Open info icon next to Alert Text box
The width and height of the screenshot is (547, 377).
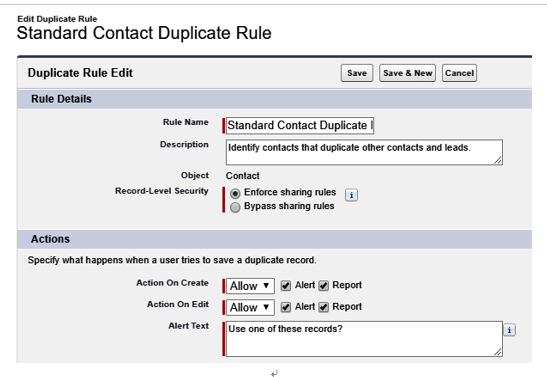coord(509,330)
